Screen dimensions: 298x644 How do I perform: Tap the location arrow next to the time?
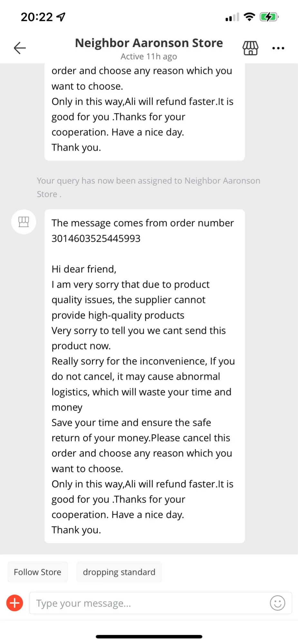61,17
